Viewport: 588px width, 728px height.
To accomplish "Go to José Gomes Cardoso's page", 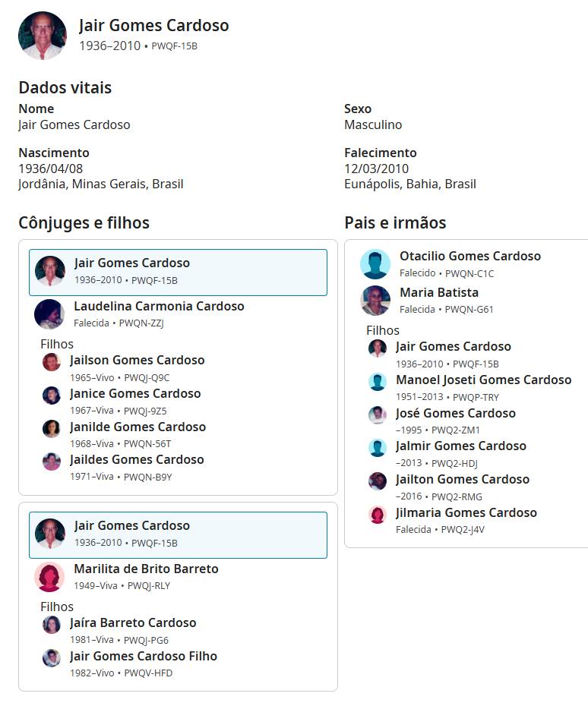I will coord(456,413).
